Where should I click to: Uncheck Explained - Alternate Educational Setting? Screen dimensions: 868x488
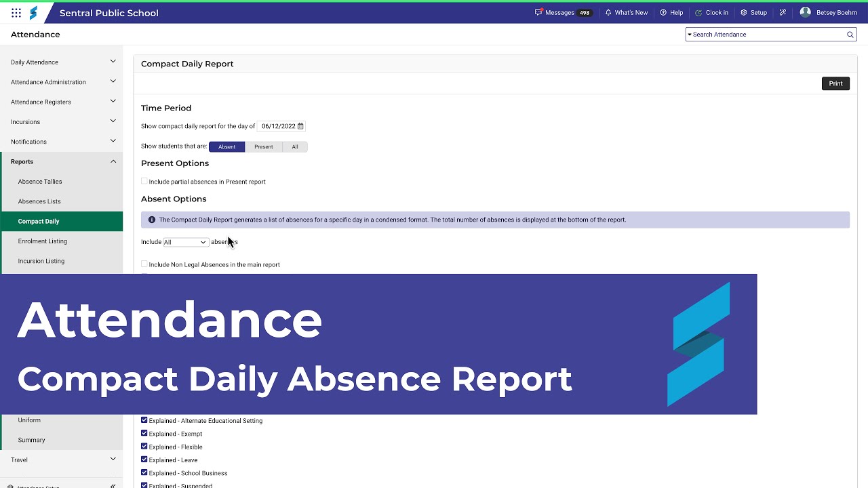[144, 420]
